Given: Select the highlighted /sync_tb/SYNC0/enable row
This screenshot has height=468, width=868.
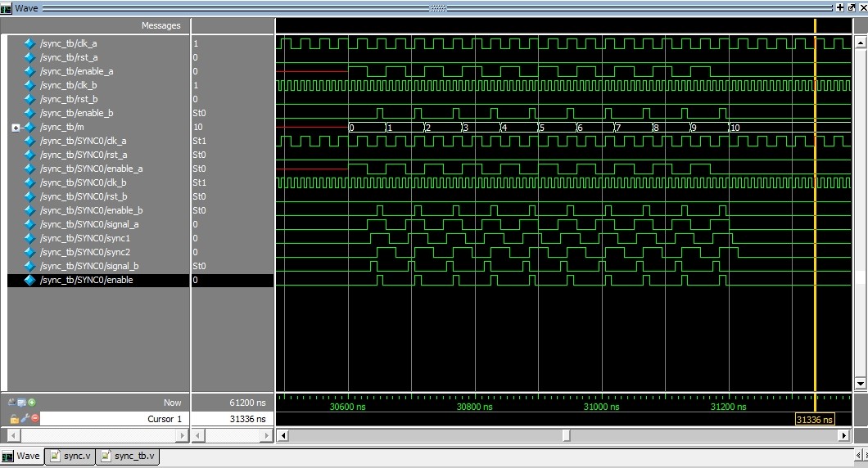Looking at the screenshot, I should point(98,280).
